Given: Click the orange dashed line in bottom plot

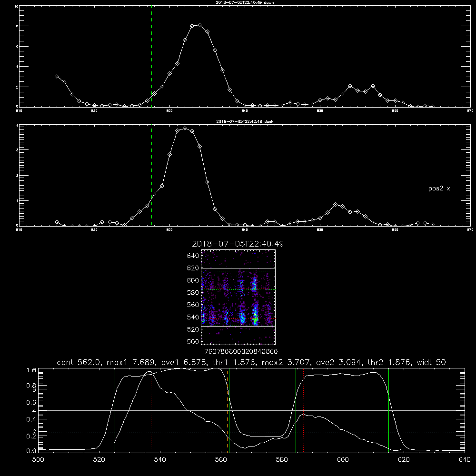Looking at the screenshot, I should point(227,410).
